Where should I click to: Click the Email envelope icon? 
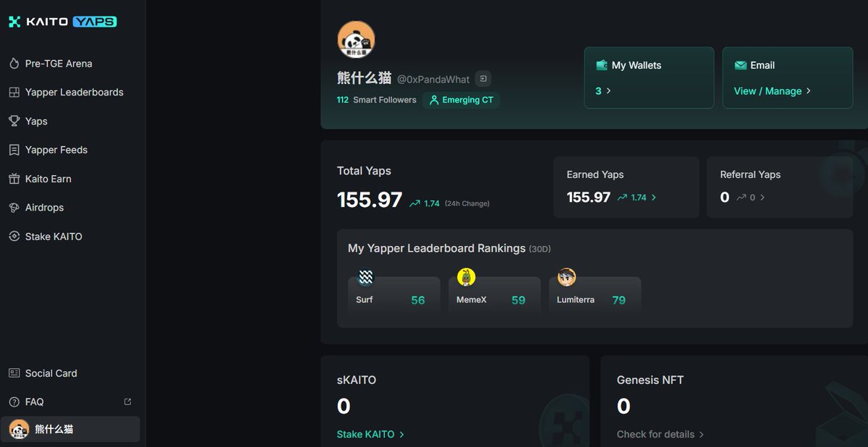click(x=740, y=65)
